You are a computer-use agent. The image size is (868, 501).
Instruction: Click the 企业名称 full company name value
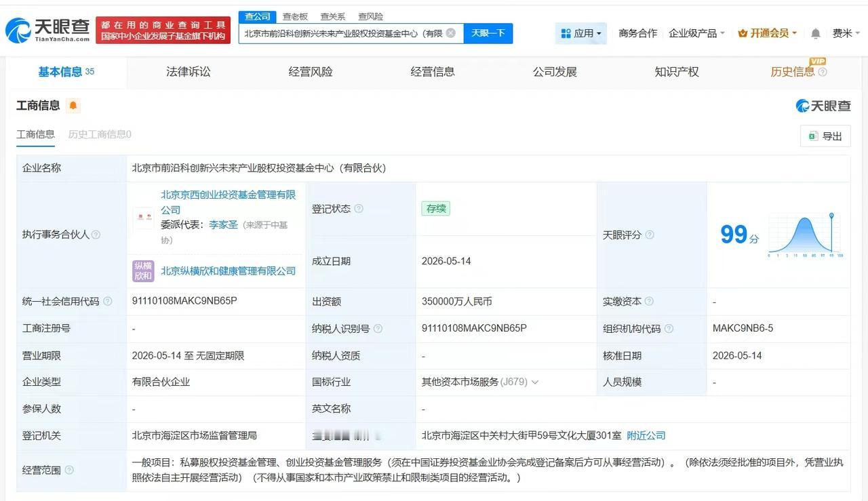click(259, 167)
